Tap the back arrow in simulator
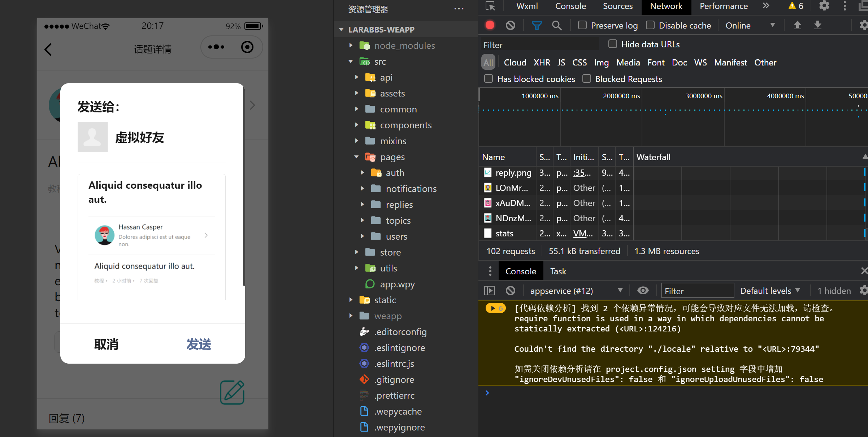 (x=48, y=50)
